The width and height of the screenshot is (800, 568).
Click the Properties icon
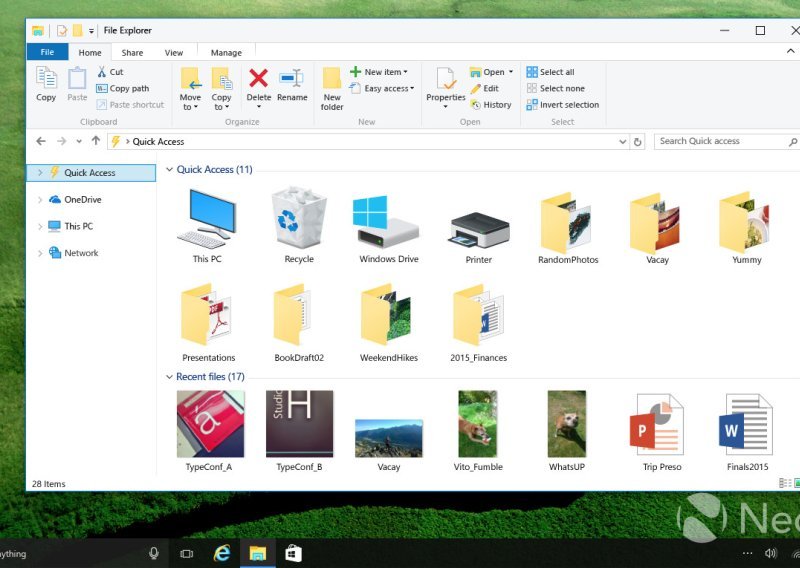(x=445, y=78)
